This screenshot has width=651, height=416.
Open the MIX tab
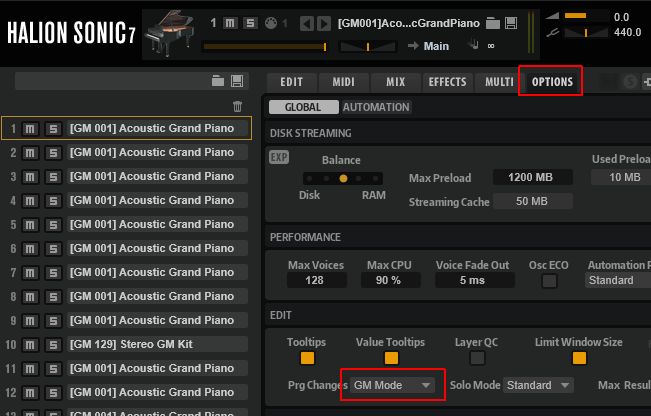(x=395, y=82)
